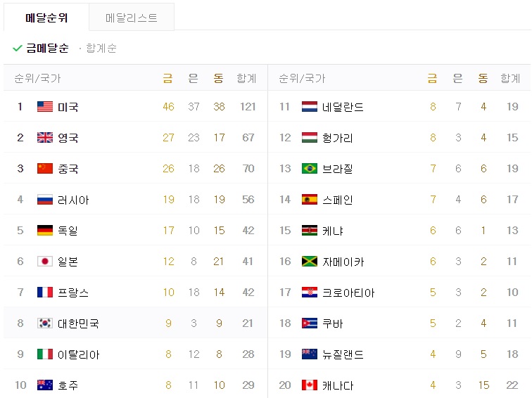Select 합계순 sort option
Viewport: 532px width, 398px height.
(101, 48)
